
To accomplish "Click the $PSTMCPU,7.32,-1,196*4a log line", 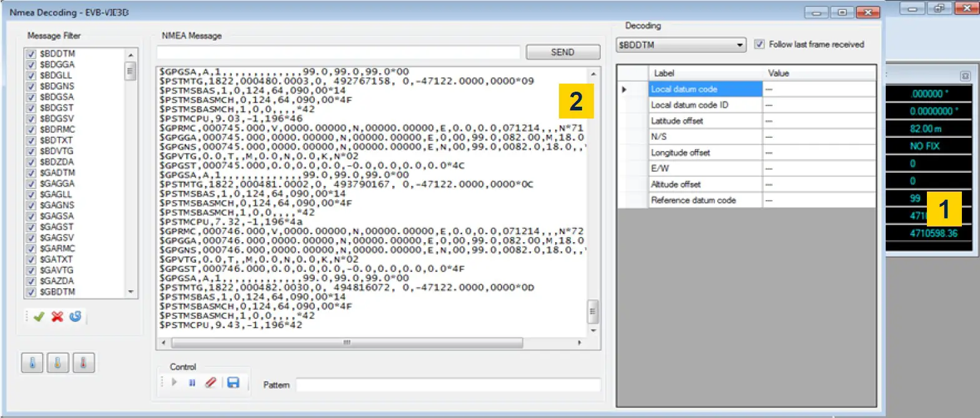I will click(x=230, y=221).
